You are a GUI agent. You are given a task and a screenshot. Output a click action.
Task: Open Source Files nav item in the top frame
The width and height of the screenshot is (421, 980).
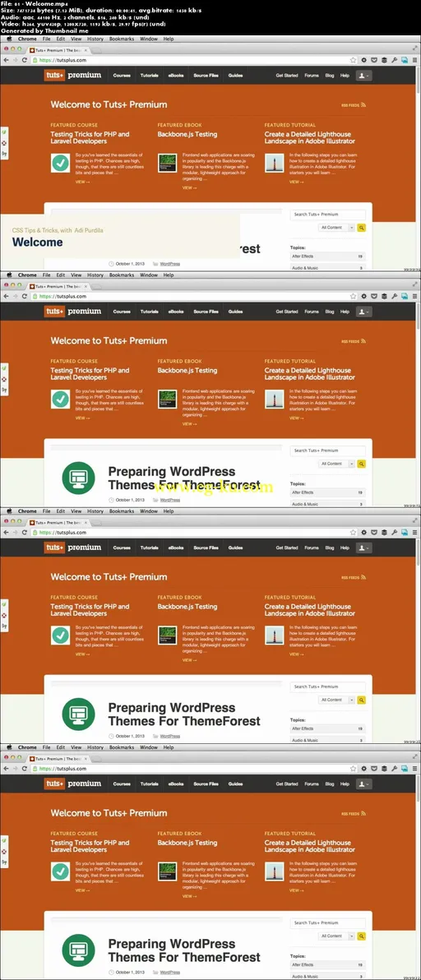(206, 76)
